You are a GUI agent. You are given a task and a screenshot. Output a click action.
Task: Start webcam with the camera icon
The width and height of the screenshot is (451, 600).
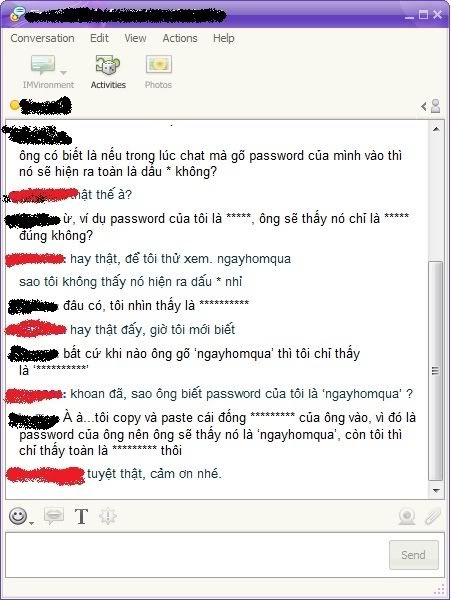click(x=407, y=517)
